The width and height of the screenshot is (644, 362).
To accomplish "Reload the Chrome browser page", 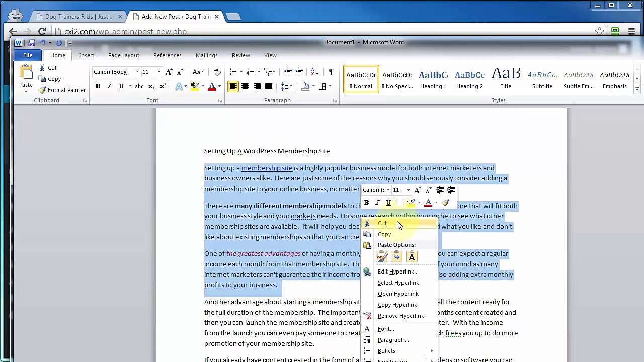I will pyautogui.click(x=42, y=31).
